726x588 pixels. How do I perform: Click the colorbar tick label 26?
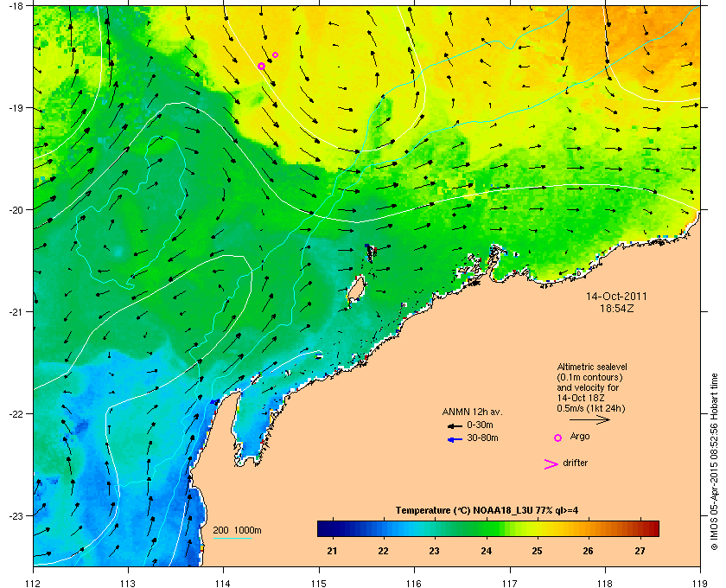click(588, 551)
